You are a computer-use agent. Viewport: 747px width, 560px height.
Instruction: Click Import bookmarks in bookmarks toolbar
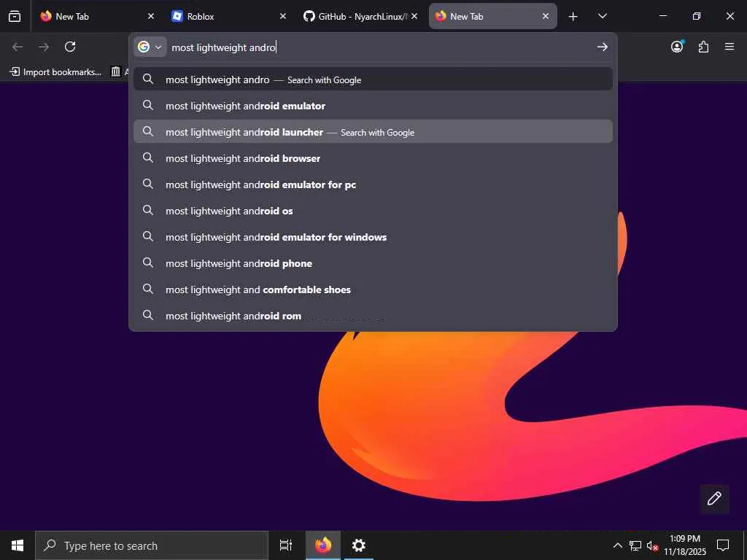[55, 72]
